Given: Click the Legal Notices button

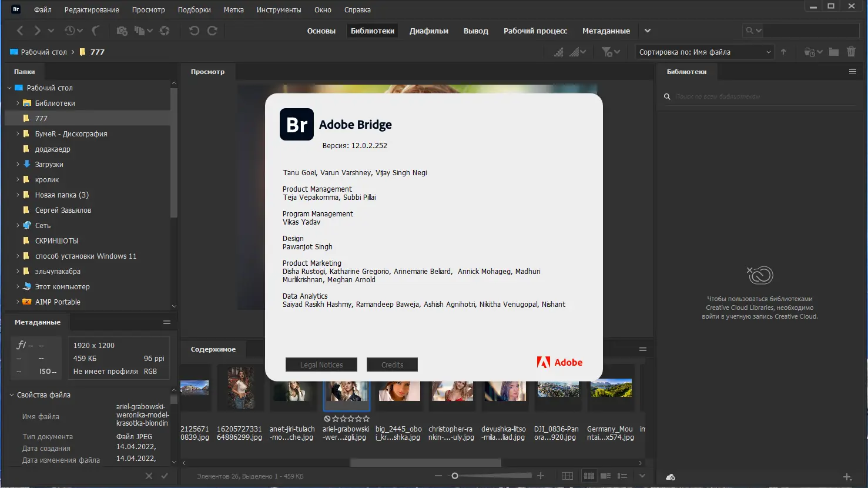Looking at the screenshot, I should click(x=321, y=365).
